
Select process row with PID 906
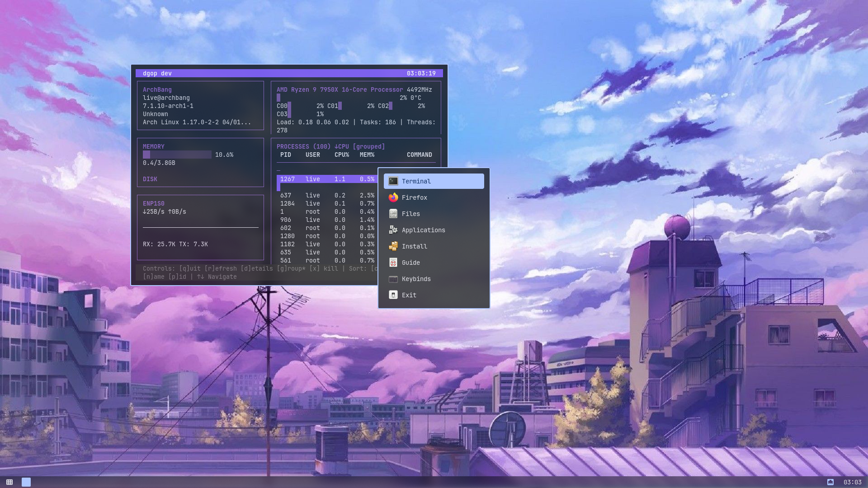click(x=327, y=220)
